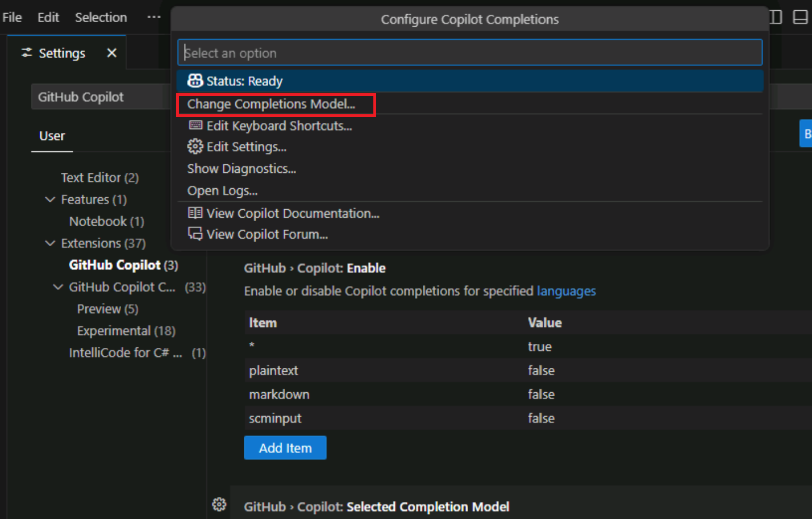
Task: Open the overflow menu with three dots
Action: click(153, 18)
